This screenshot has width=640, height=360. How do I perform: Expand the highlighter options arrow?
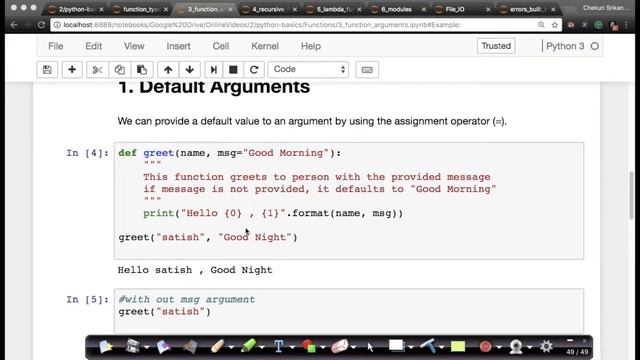[262, 348]
